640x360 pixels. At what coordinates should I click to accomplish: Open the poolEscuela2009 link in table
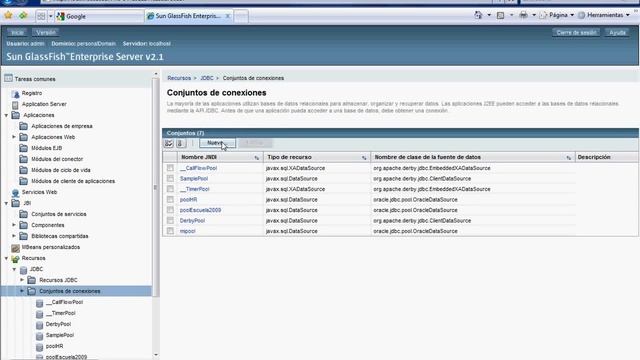click(x=200, y=210)
